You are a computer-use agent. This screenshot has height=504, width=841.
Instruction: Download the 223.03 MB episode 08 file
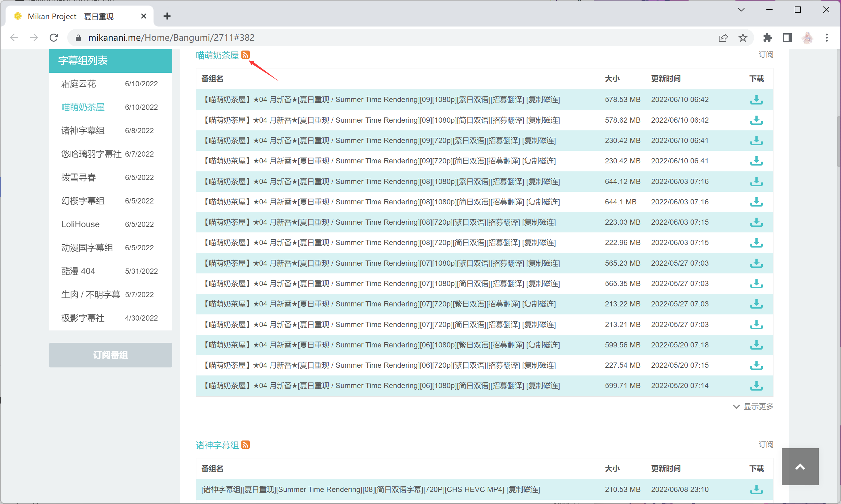coord(756,222)
